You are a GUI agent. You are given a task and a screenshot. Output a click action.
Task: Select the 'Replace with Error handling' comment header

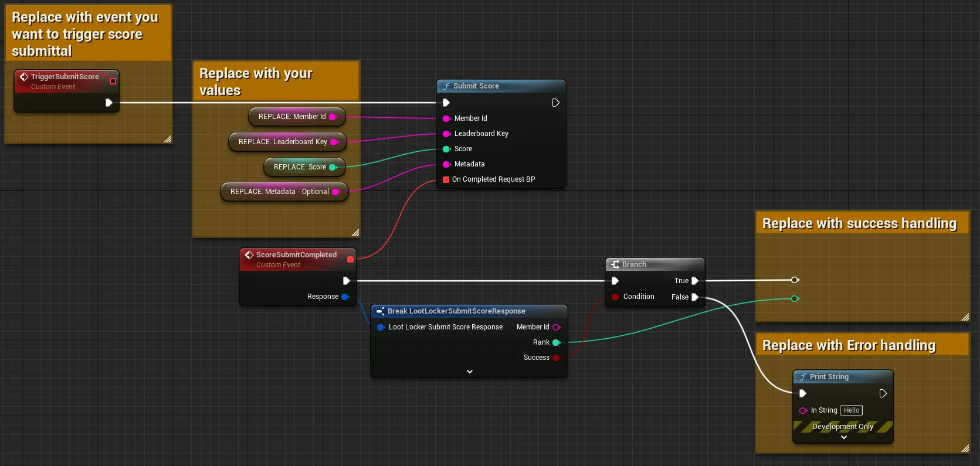pyautogui.click(x=862, y=345)
